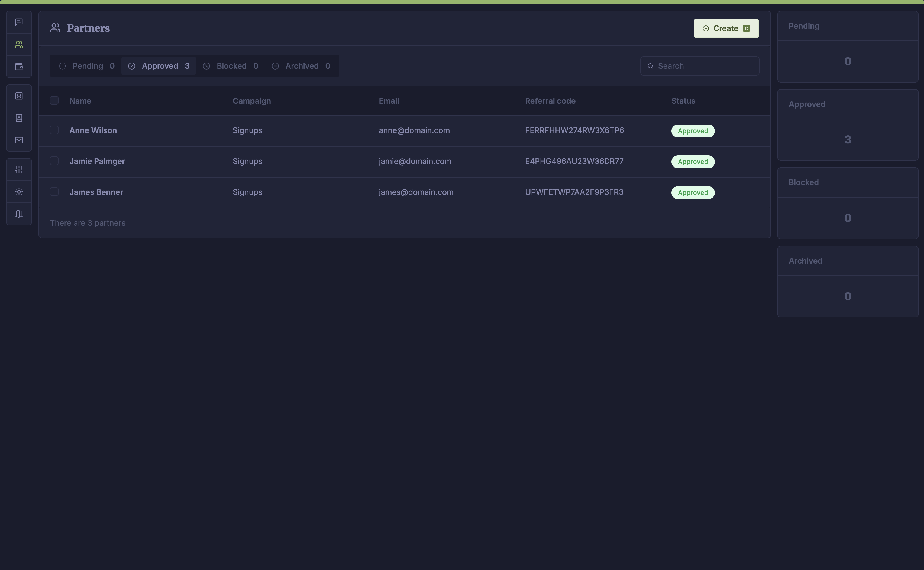Click the exit door logout icon
This screenshot has width=924, height=570.
pos(19,214)
